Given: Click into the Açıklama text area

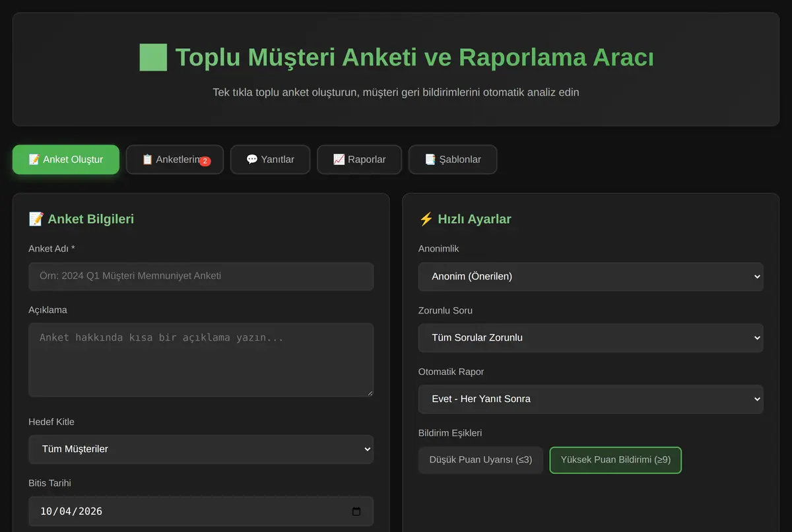Looking at the screenshot, I should pyautogui.click(x=201, y=360).
